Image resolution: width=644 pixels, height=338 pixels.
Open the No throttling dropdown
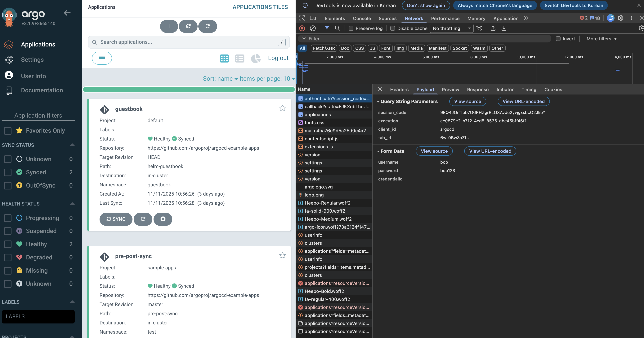click(x=451, y=28)
